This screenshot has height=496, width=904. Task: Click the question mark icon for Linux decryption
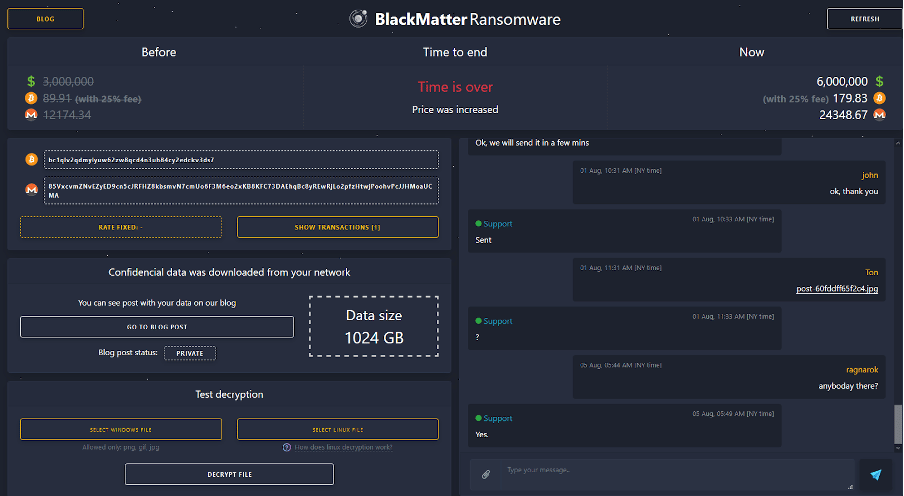287,447
